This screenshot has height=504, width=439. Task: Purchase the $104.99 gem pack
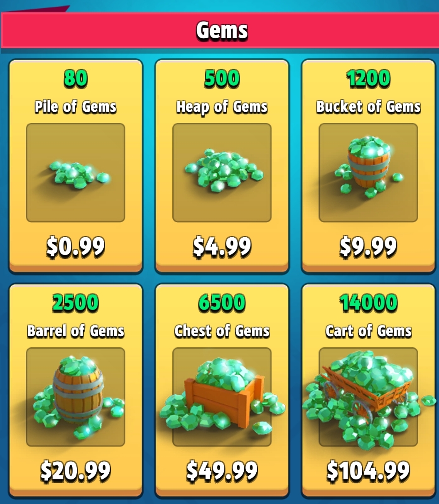click(x=368, y=470)
